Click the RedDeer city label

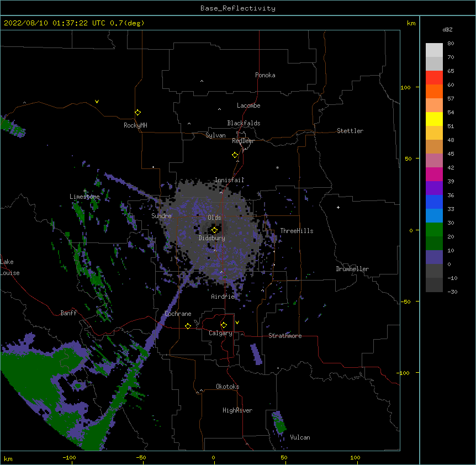[243, 141]
